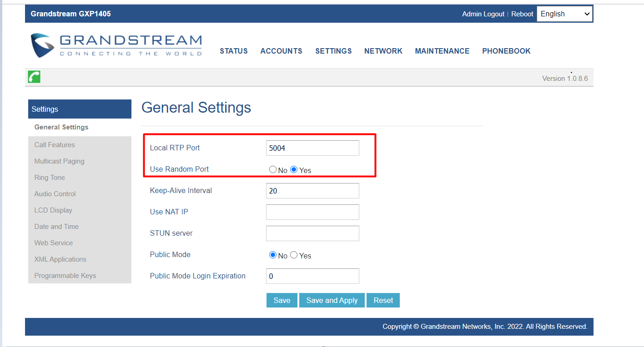The width and height of the screenshot is (644, 347).
Task: Click the General Settings page heading
Action: pos(196,108)
